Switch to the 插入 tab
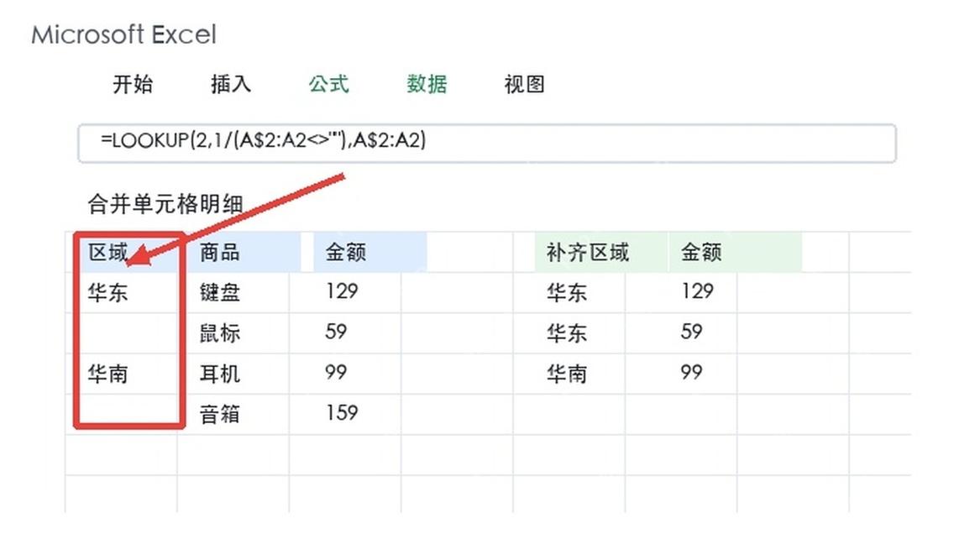Viewport: 980px width, 560px height. click(231, 84)
